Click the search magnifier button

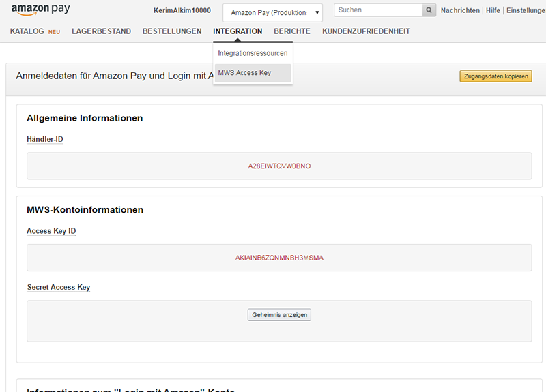point(429,10)
